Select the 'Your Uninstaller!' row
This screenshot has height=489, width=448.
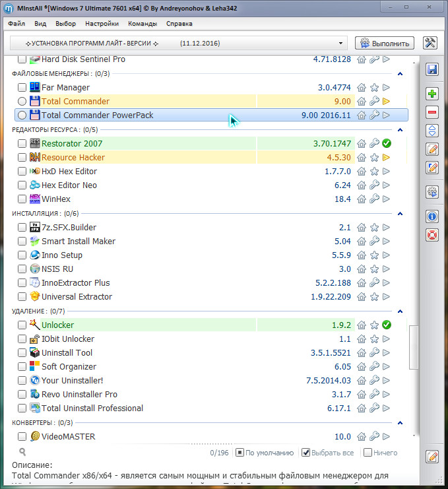coord(211,381)
